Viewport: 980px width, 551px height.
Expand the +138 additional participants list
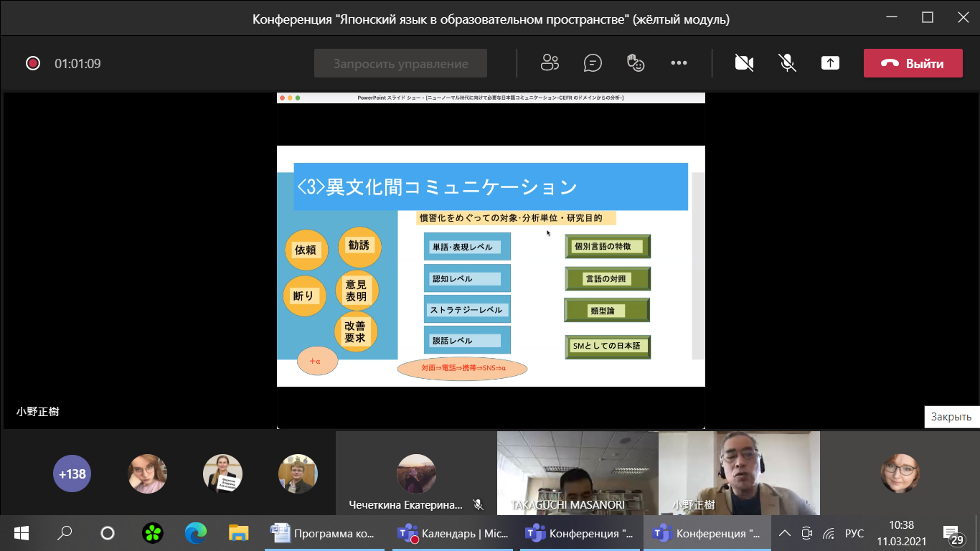(x=72, y=474)
